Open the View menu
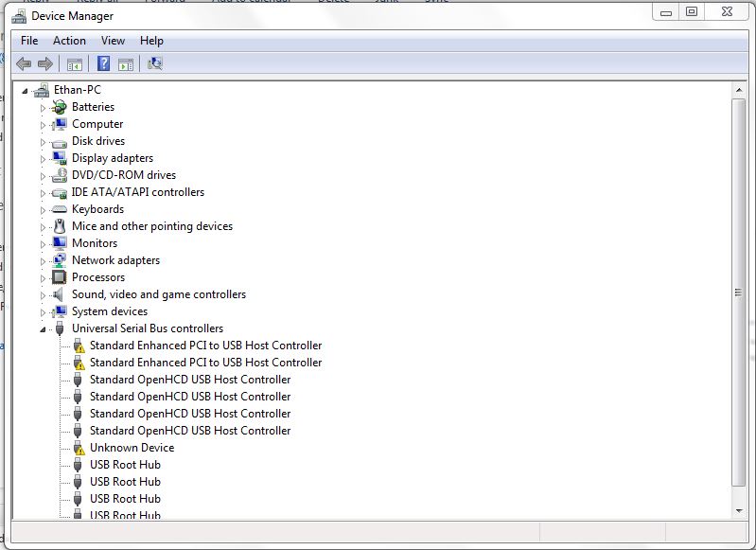 tap(113, 41)
